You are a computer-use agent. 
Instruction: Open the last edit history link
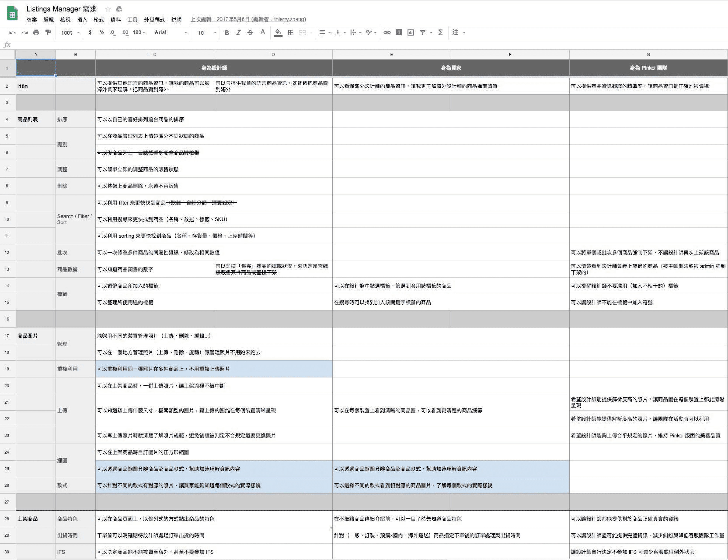pos(248,19)
